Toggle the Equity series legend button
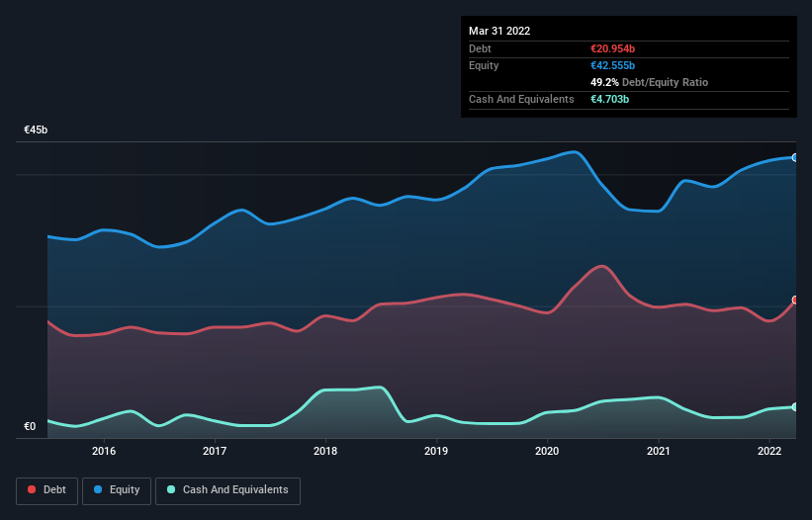The height and width of the screenshot is (520, 812). pyautogui.click(x=117, y=490)
